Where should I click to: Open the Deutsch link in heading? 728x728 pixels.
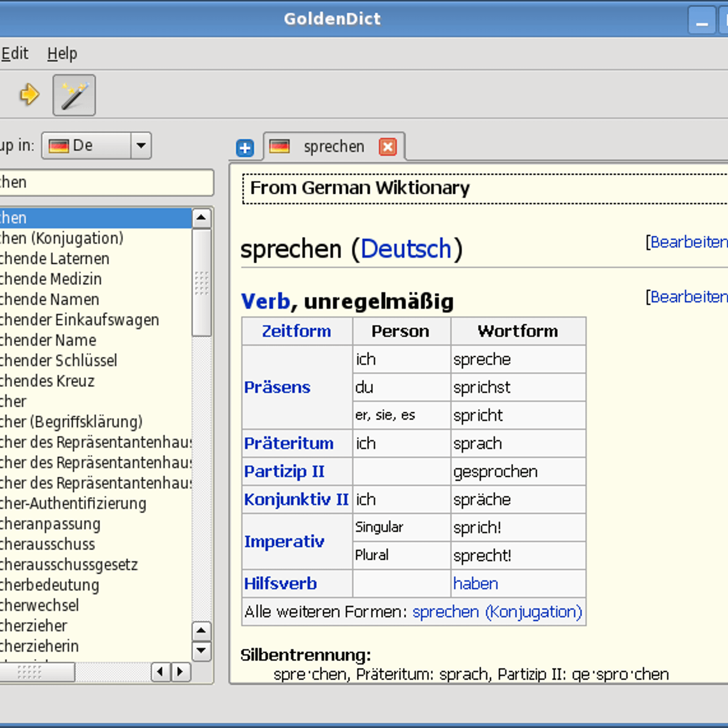pos(406,249)
